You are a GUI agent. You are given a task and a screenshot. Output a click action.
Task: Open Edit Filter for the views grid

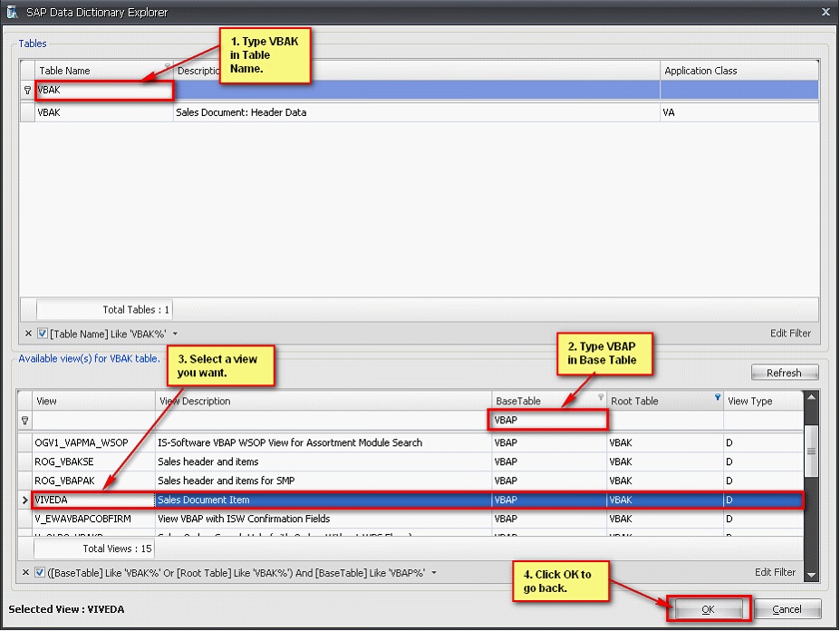[x=775, y=572]
